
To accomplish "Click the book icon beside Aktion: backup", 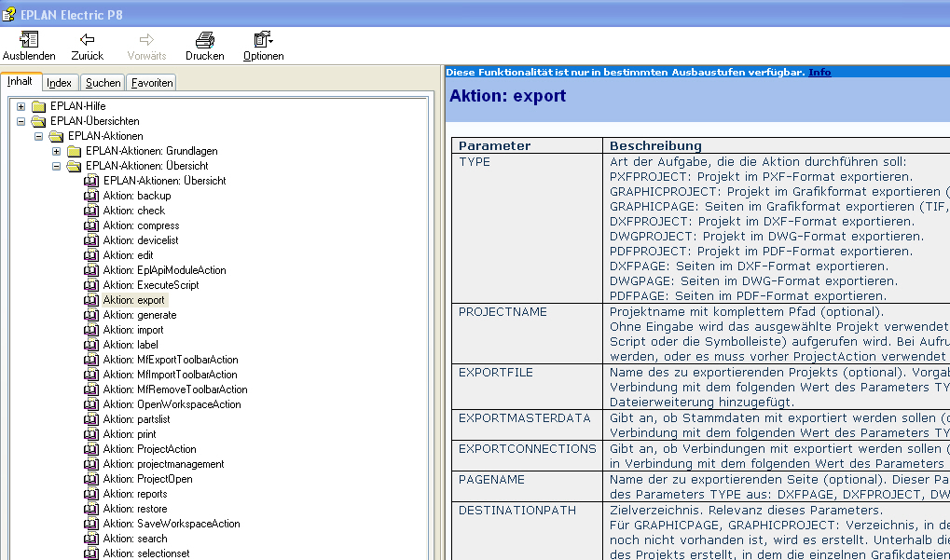I will pyautogui.click(x=90, y=196).
